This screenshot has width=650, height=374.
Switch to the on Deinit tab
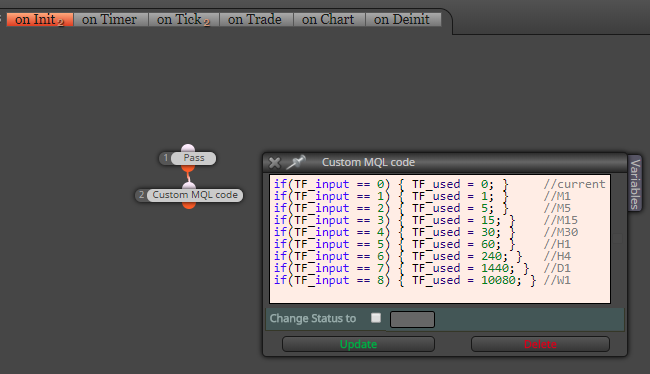403,19
